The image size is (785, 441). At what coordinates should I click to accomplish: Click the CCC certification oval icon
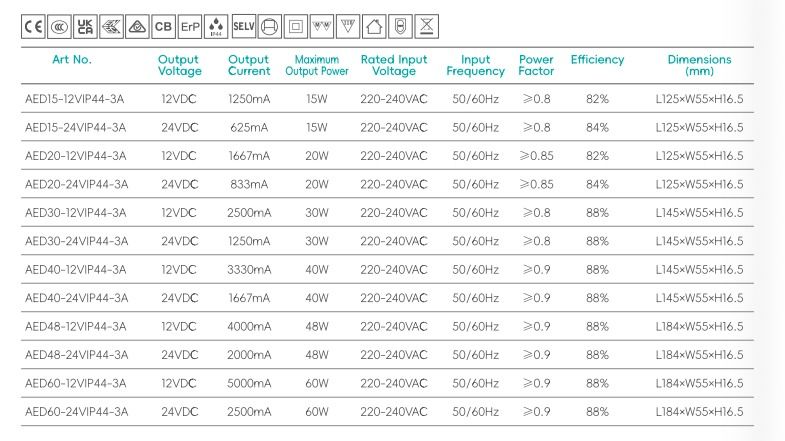[x=59, y=25]
